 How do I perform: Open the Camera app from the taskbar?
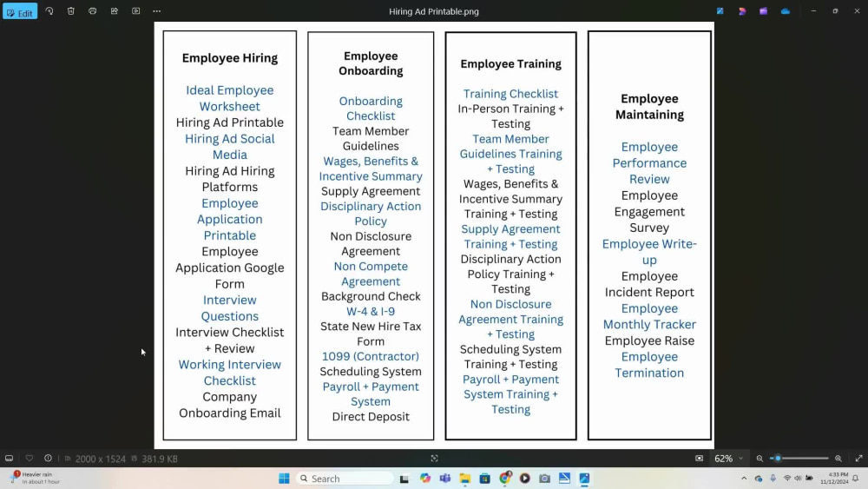pyautogui.click(x=544, y=479)
